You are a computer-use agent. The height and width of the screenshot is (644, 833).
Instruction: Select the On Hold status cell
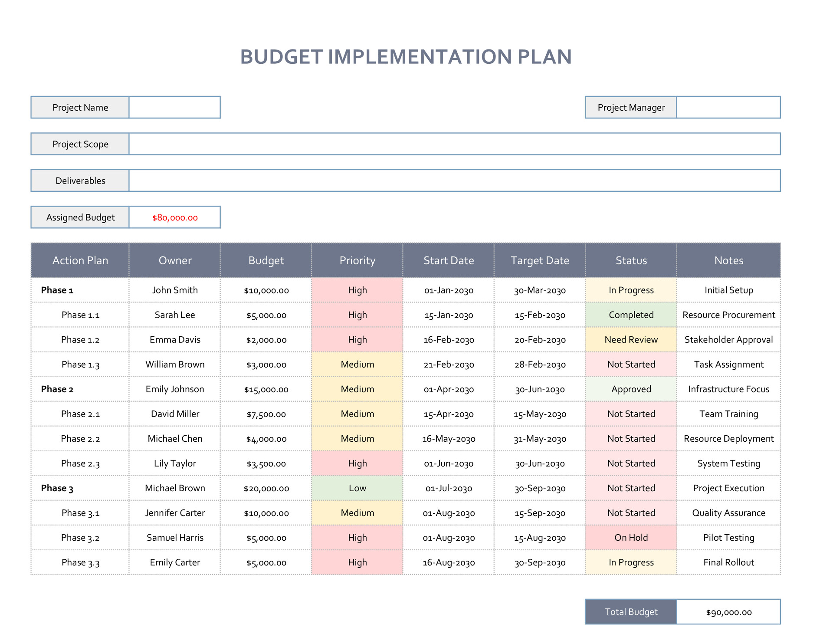pos(631,537)
